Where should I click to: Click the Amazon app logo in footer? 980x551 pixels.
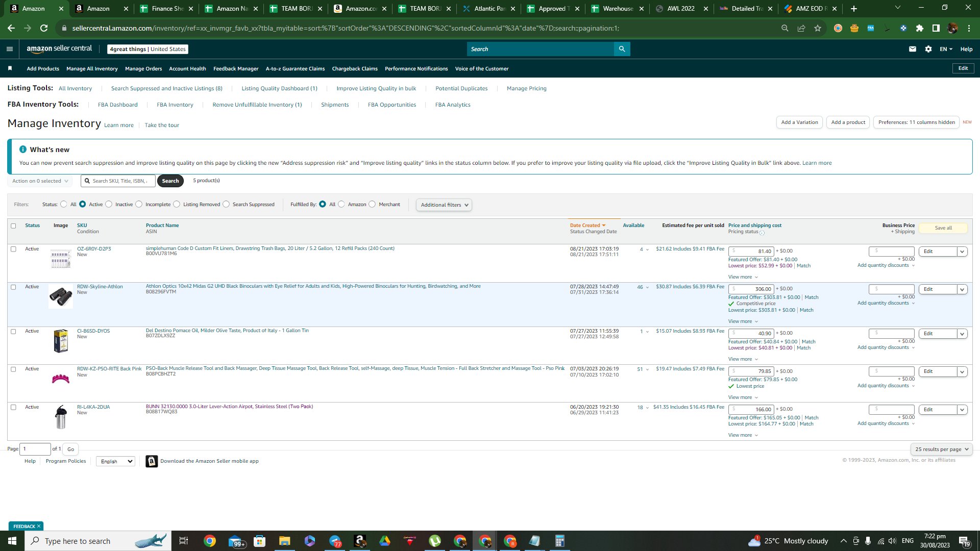point(152,461)
